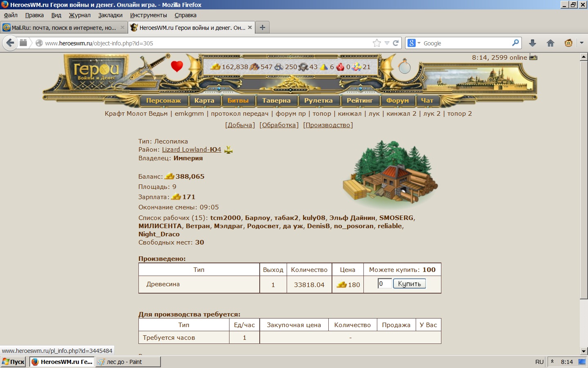Open the протокол передач link
The width and height of the screenshot is (588, 368).
(x=240, y=114)
